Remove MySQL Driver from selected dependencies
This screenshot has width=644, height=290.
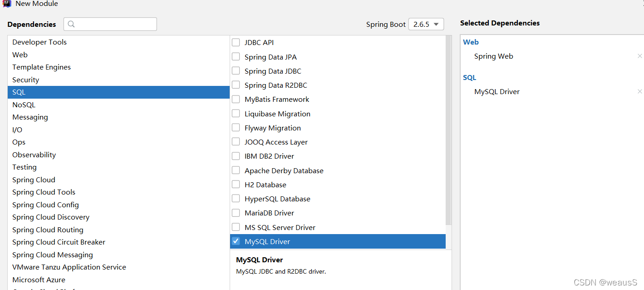pos(640,91)
